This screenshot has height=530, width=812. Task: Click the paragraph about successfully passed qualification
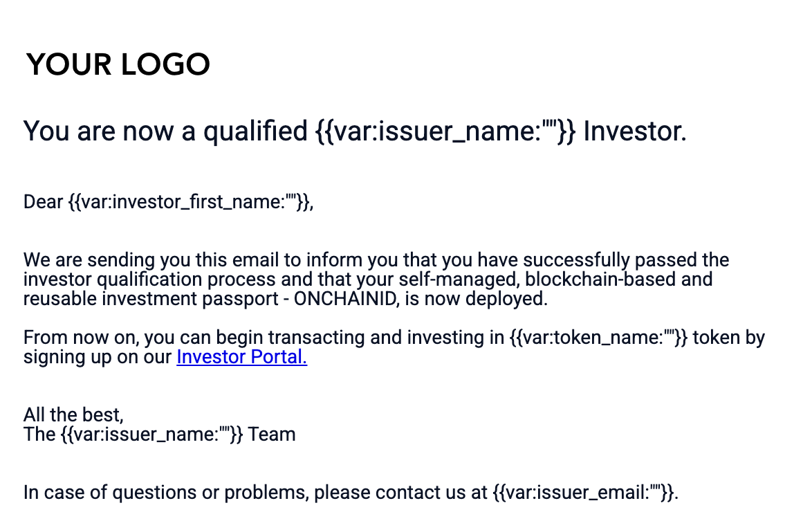click(x=376, y=280)
